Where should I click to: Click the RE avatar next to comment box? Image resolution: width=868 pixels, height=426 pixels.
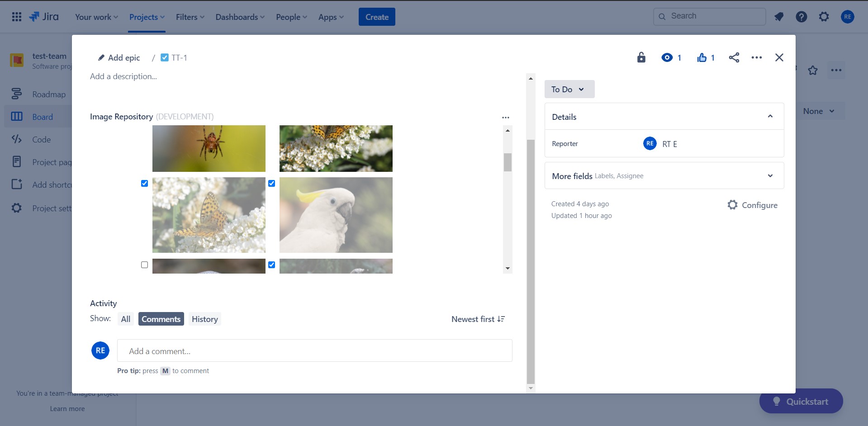(x=100, y=350)
